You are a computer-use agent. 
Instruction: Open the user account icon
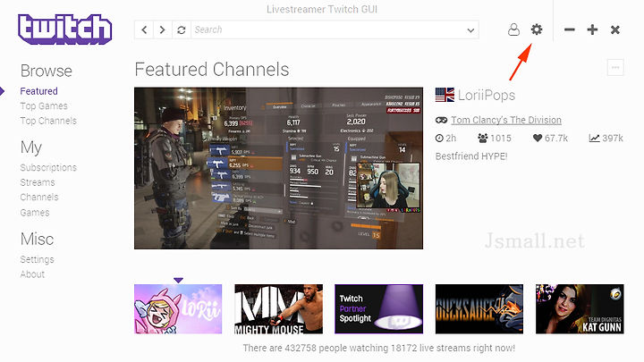[x=513, y=29]
